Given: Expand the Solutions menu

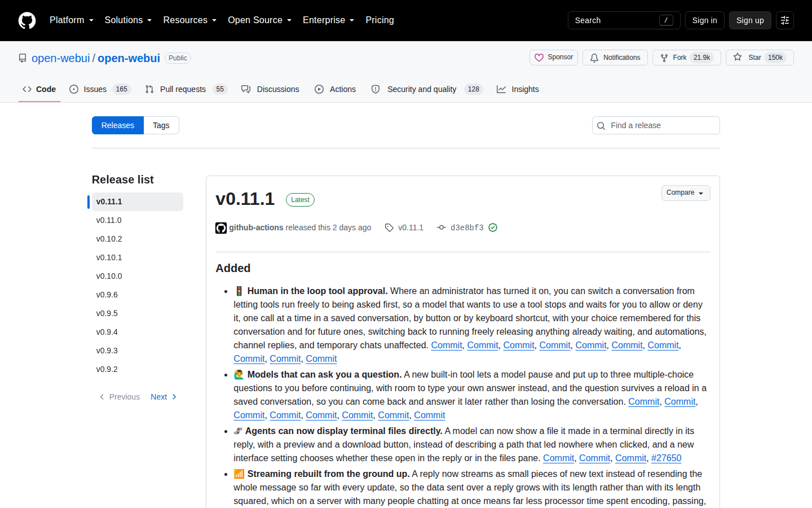Looking at the screenshot, I should point(129,20).
